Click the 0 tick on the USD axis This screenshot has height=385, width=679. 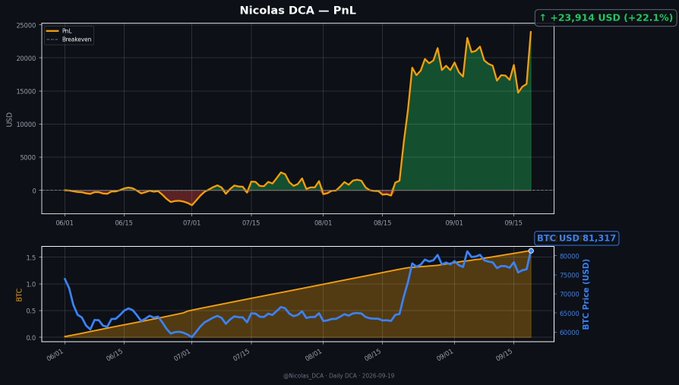point(35,191)
